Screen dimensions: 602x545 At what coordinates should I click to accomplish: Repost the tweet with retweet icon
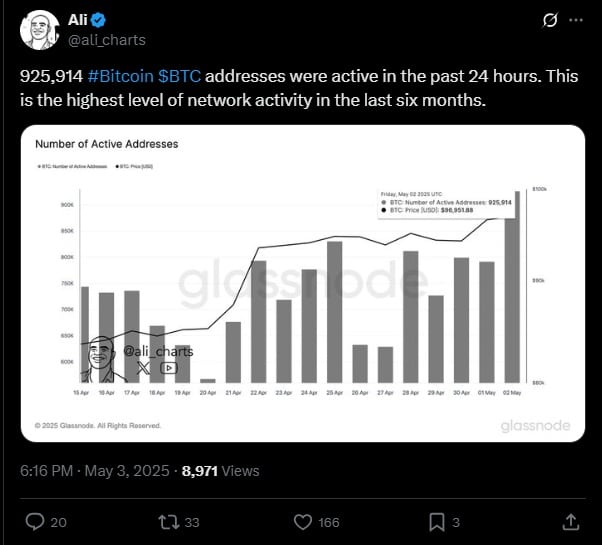pos(169,522)
